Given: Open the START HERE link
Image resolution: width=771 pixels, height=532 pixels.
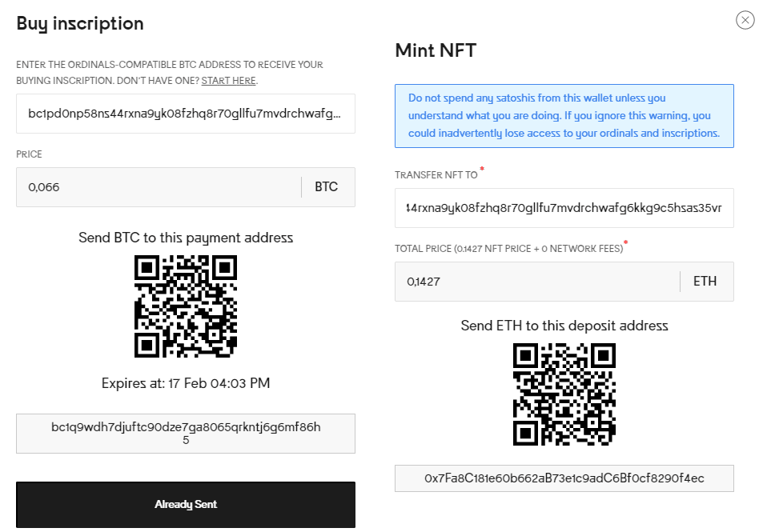Looking at the screenshot, I should pyautogui.click(x=229, y=81).
